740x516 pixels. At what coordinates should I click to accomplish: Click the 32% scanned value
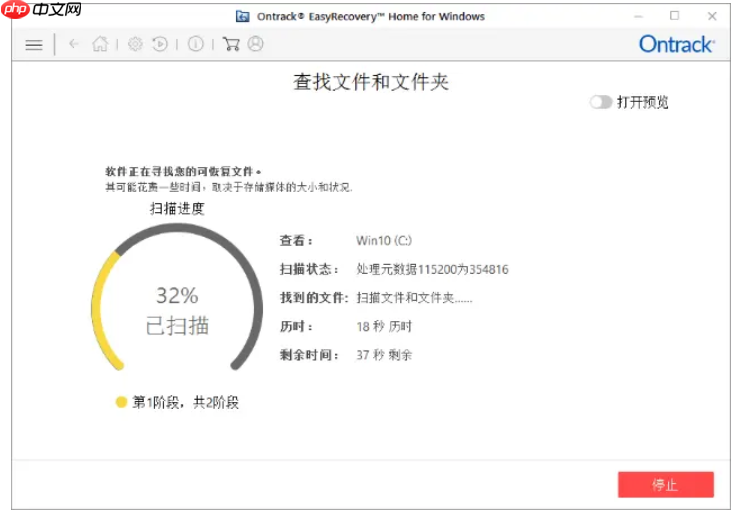pyautogui.click(x=177, y=296)
